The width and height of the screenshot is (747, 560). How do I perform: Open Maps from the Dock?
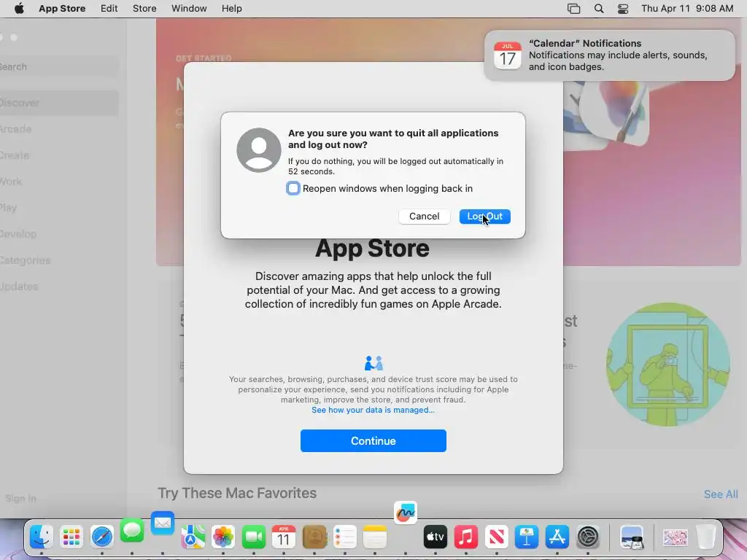tap(193, 537)
